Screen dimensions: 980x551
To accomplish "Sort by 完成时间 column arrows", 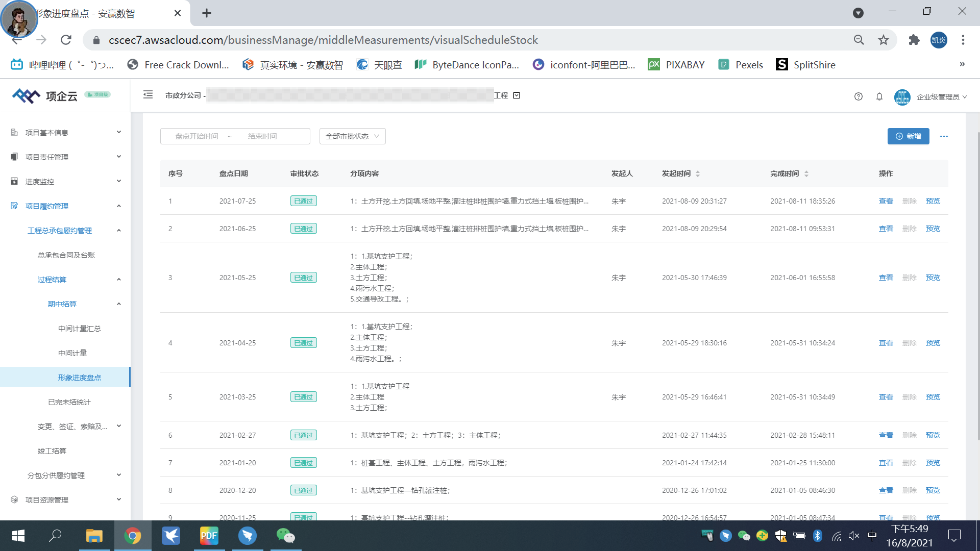I will pyautogui.click(x=806, y=174).
